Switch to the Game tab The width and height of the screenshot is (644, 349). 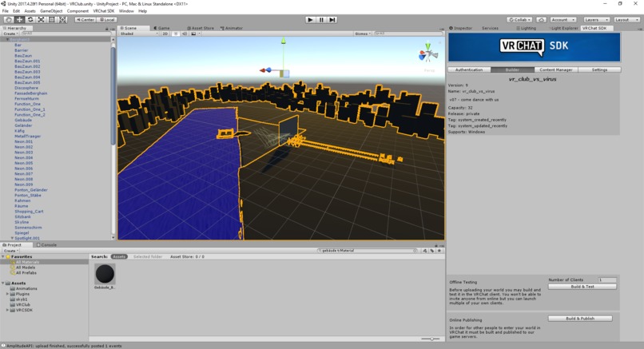162,28
